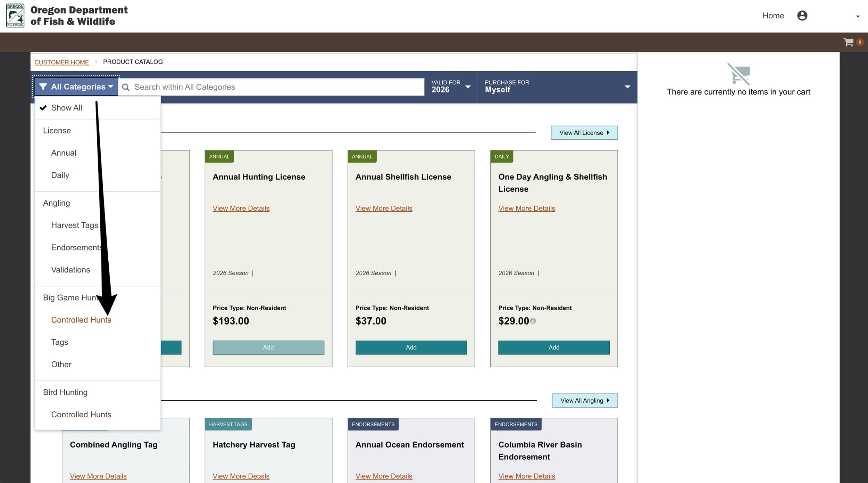Viewport: 868px width, 483px height.
Task: Click the ANNUAL badge on Hunting License card
Action: tap(219, 157)
